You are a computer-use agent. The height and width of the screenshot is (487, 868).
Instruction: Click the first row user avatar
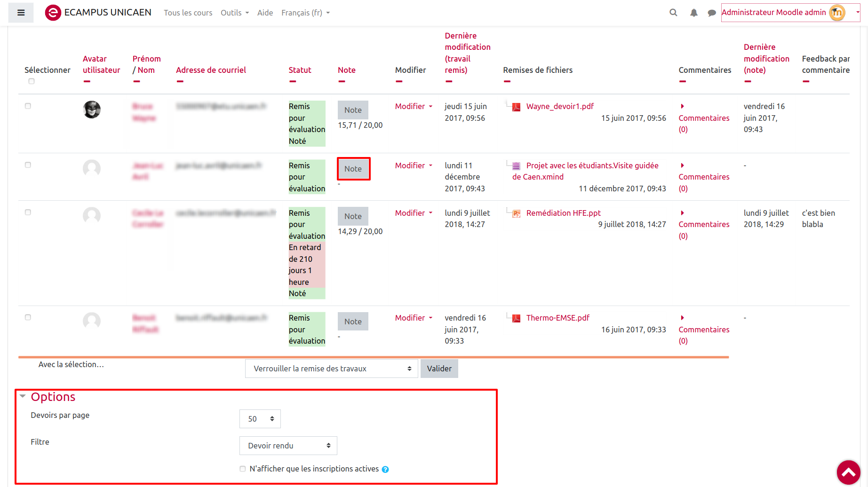pyautogui.click(x=92, y=110)
